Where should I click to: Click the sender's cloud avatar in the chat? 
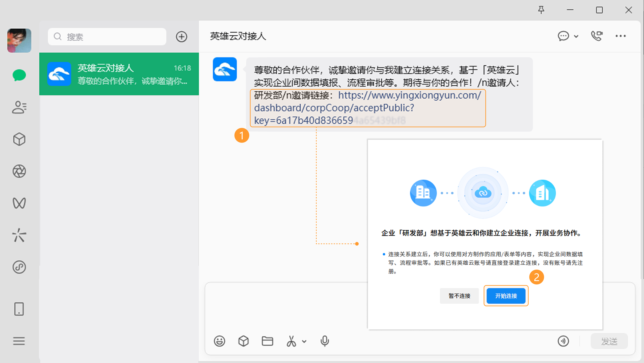tap(225, 69)
